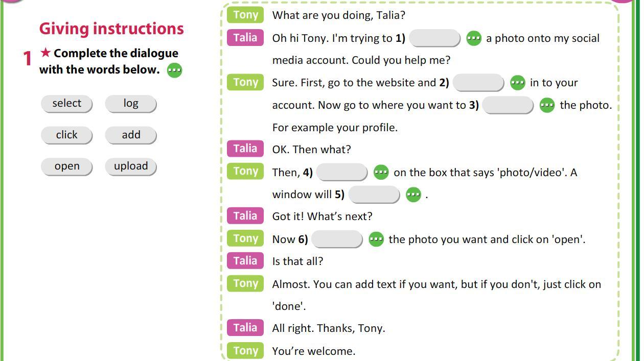Click blank 1 before 'a photo onto'

pyautogui.click(x=435, y=38)
